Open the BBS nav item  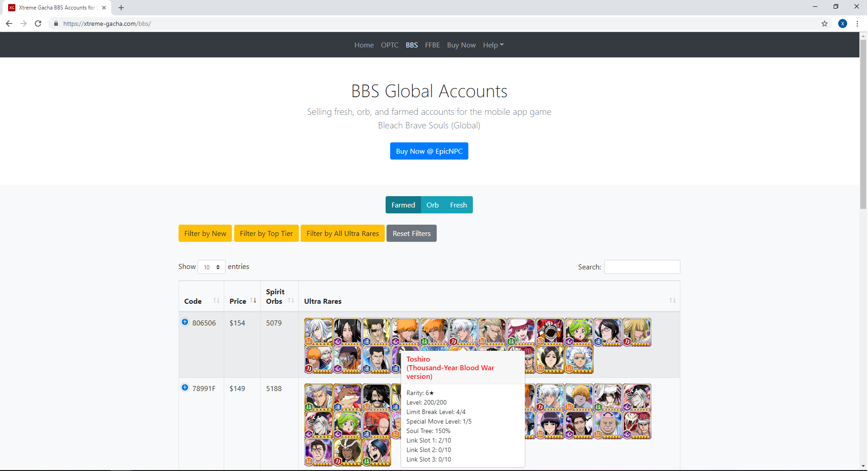click(412, 45)
